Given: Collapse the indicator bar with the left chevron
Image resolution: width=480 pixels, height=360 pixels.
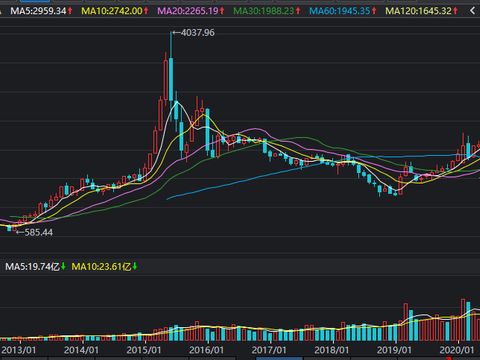Looking at the screenshot, I should [x=472, y=11].
